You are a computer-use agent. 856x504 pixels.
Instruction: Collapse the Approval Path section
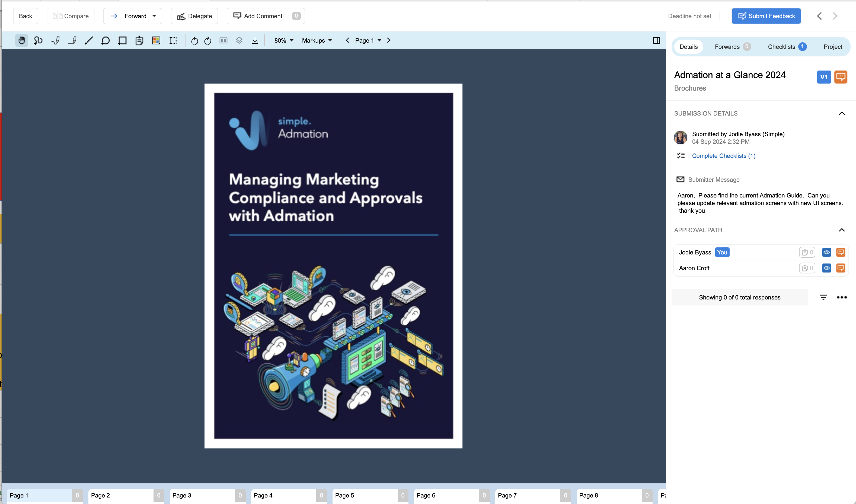click(x=842, y=230)
